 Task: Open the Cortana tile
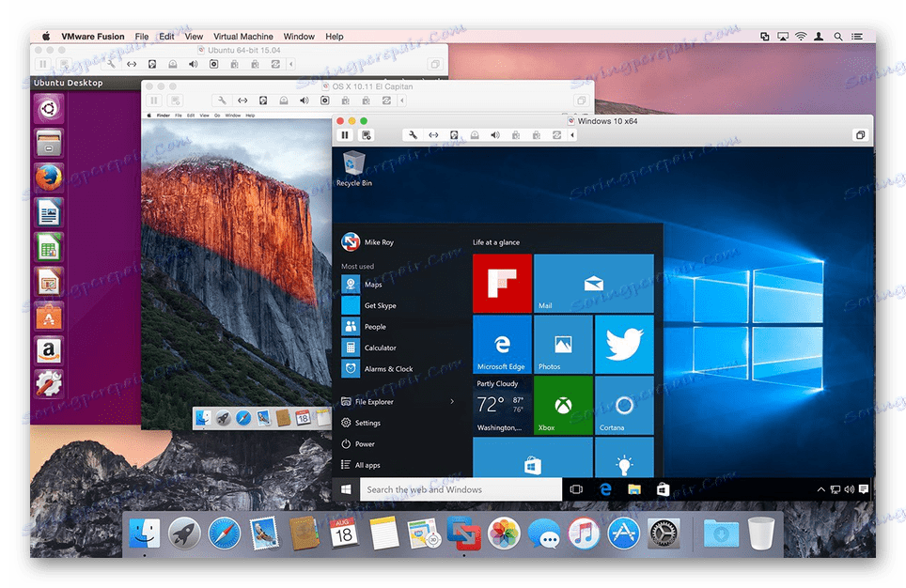tap(624, 405)
